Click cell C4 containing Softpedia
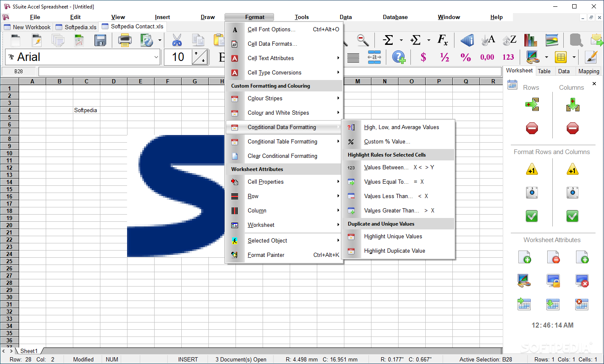 pos(86,110)
